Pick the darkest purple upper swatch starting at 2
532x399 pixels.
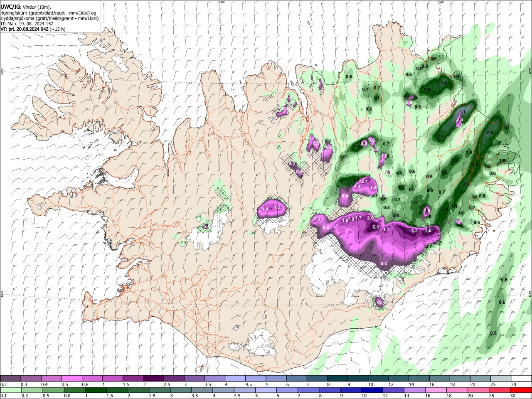point(153,378)
